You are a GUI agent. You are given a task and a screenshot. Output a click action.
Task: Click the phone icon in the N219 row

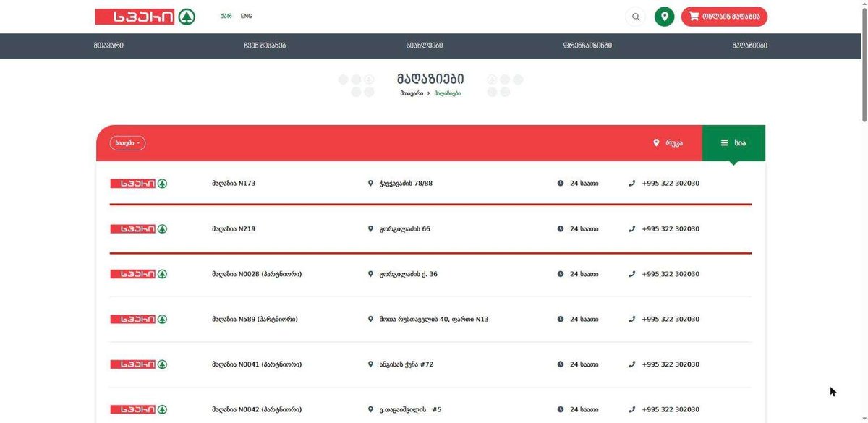point(632,229)
